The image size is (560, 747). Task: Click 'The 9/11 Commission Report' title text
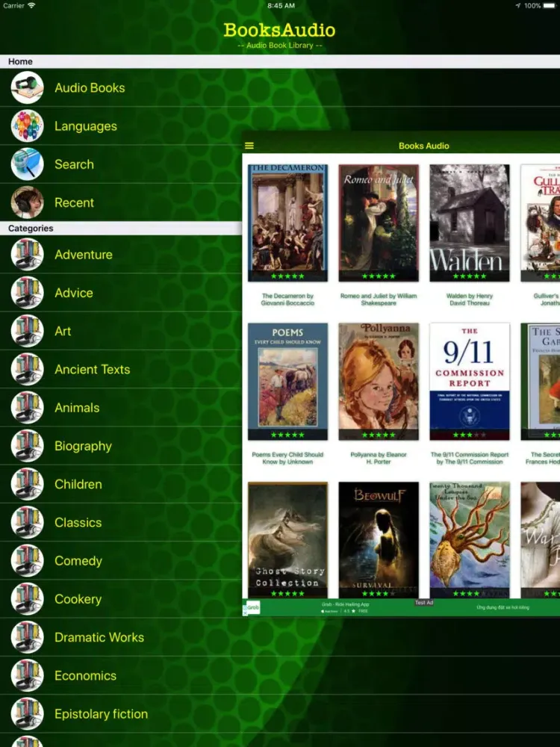[x=470, y=458]
